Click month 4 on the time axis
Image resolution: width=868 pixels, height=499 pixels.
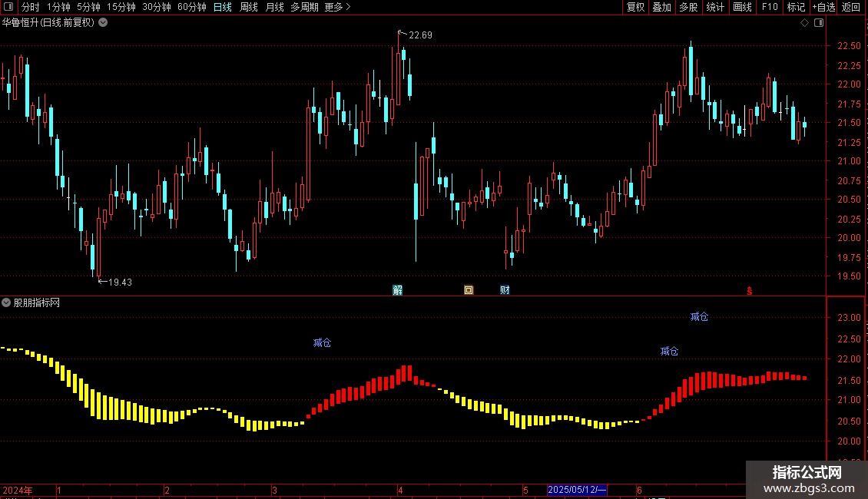pos(400,491)
